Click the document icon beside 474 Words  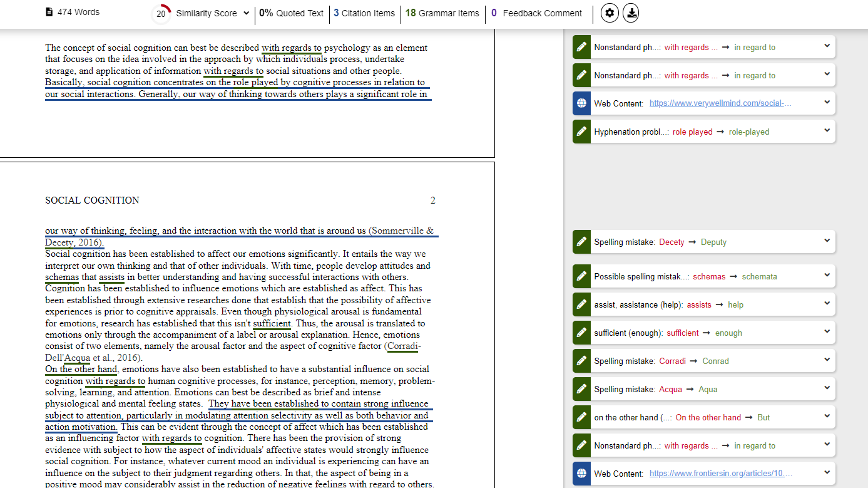pos(49,12)
